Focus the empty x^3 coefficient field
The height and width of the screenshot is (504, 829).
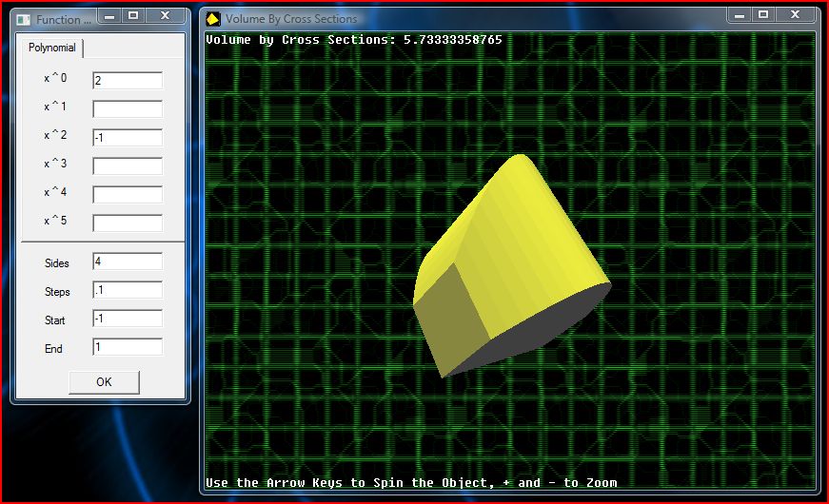click(128, 165)
